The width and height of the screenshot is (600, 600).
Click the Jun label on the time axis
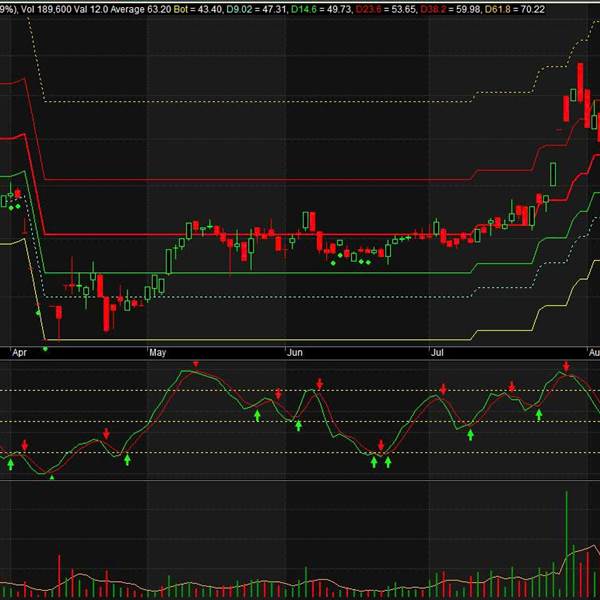point(295,352)
